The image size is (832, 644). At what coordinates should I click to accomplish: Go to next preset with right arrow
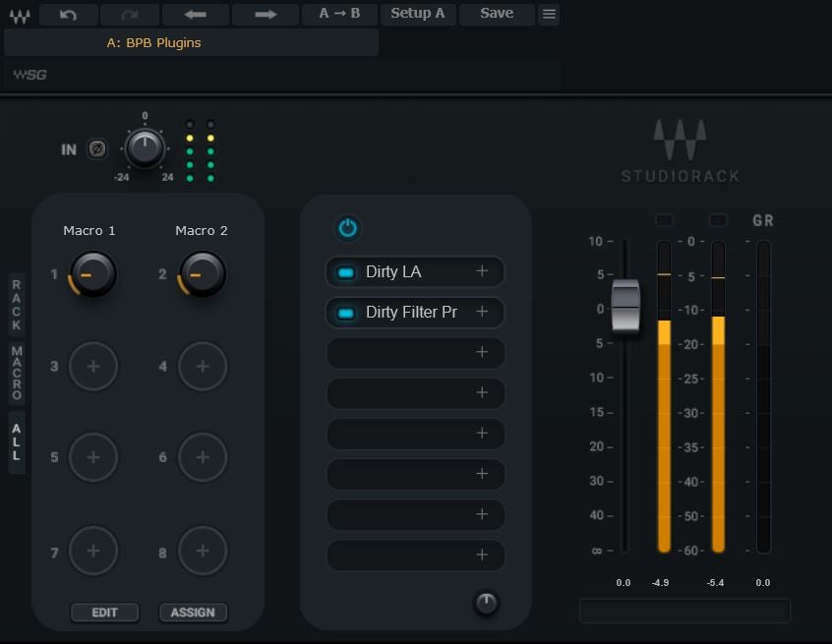265,14
